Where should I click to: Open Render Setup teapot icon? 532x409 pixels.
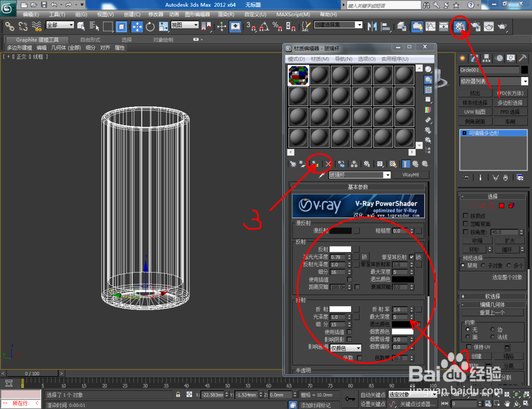point(476,27)
